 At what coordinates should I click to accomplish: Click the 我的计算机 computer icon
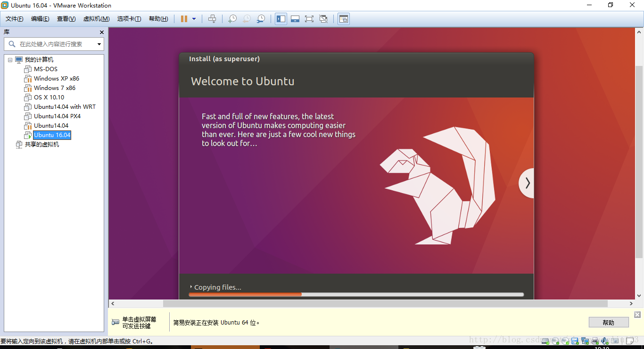(x=19, y=60)
